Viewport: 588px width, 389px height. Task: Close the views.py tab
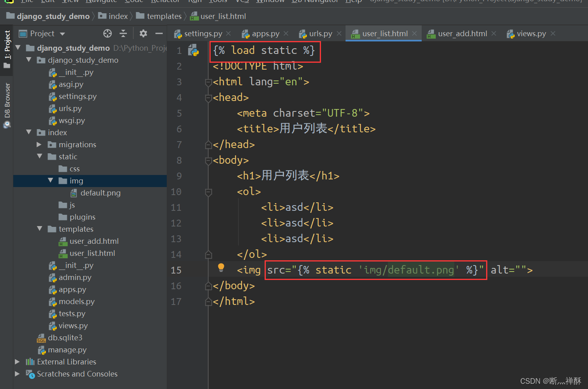tap(553, 33)
